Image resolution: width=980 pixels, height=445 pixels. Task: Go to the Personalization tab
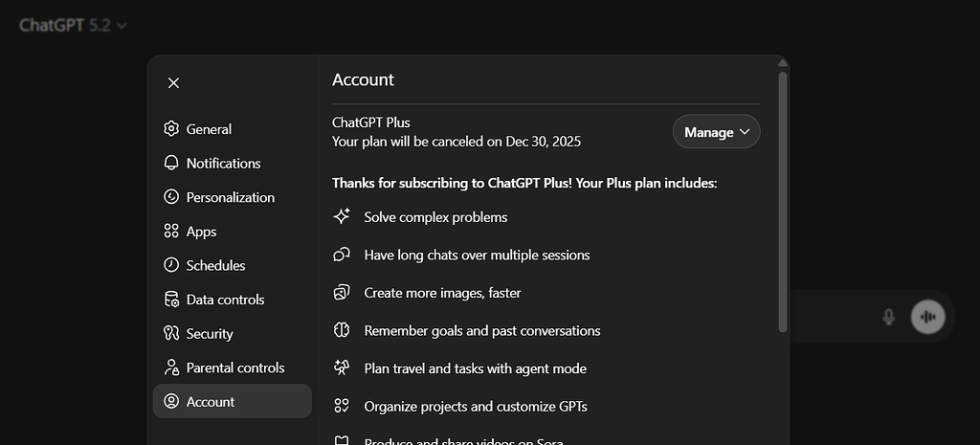point(233,197)
